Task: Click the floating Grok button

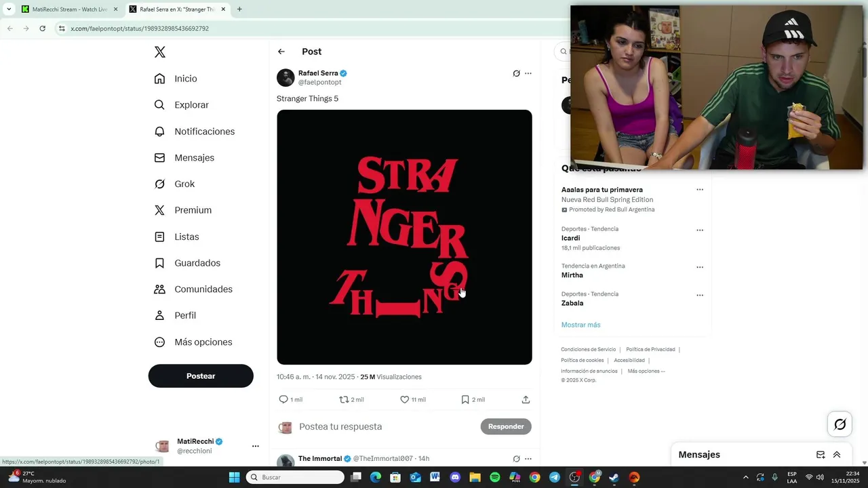Action: 840,424
